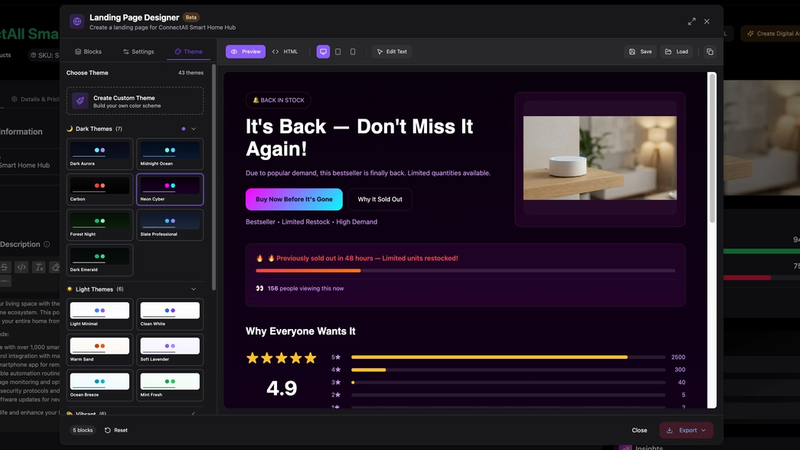800x450 pixels.
Task: Open background Details & Pricing tab
Action: tap(35, 99)
